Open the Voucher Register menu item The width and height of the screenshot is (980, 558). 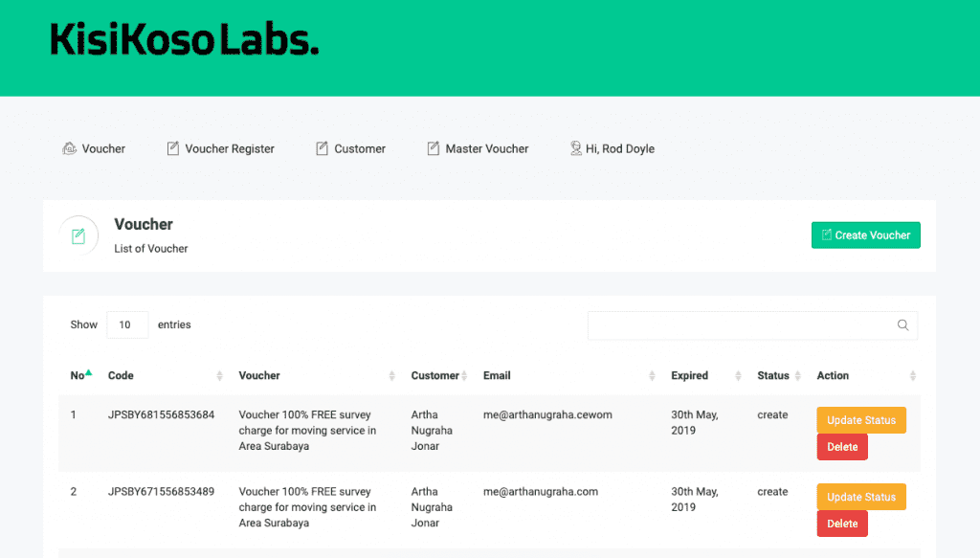229,148
